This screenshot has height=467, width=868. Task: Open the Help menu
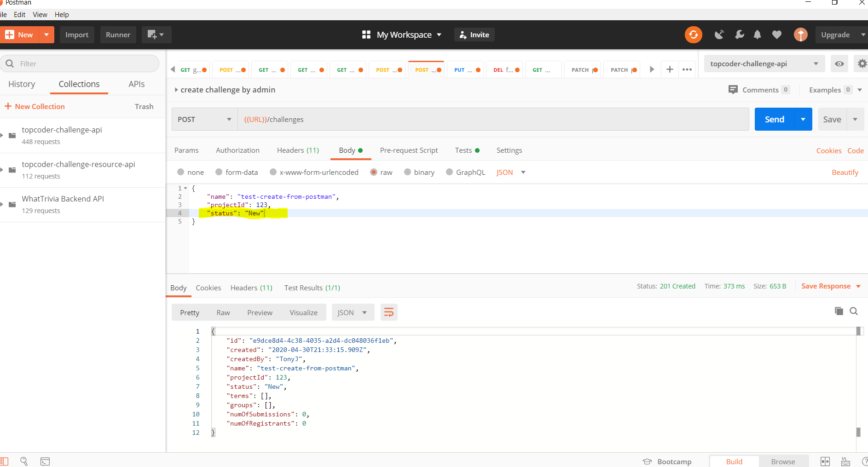click(x=62, y=14)
